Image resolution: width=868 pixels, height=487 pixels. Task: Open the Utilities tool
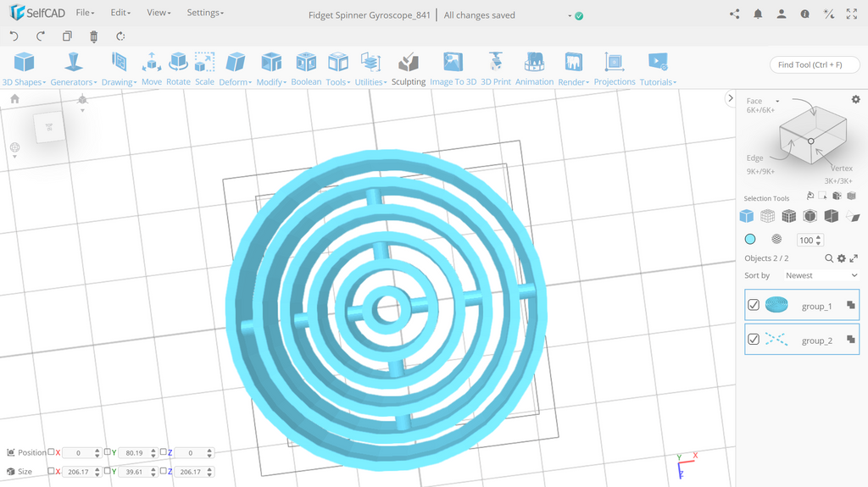coord(370,69)
